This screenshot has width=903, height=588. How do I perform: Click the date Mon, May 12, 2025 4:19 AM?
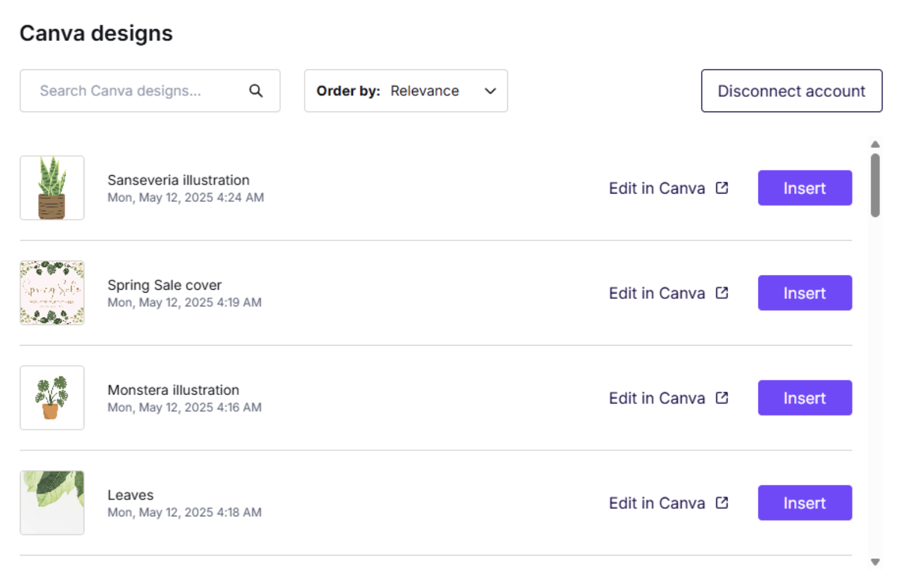pyautogui.click(x=184, y=302)
